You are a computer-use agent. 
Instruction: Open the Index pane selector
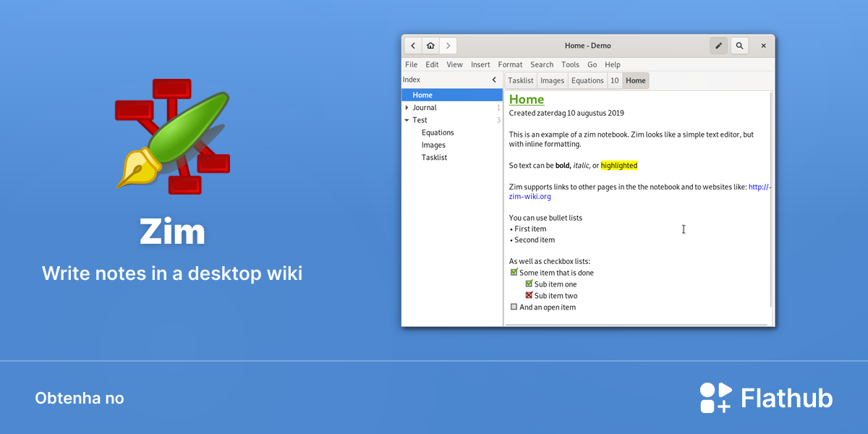(412, 80)
